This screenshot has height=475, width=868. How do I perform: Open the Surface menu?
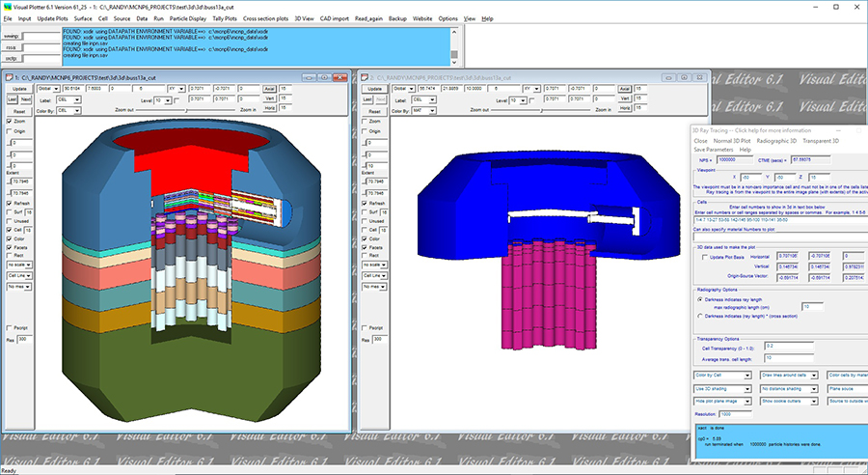(83, 18)
